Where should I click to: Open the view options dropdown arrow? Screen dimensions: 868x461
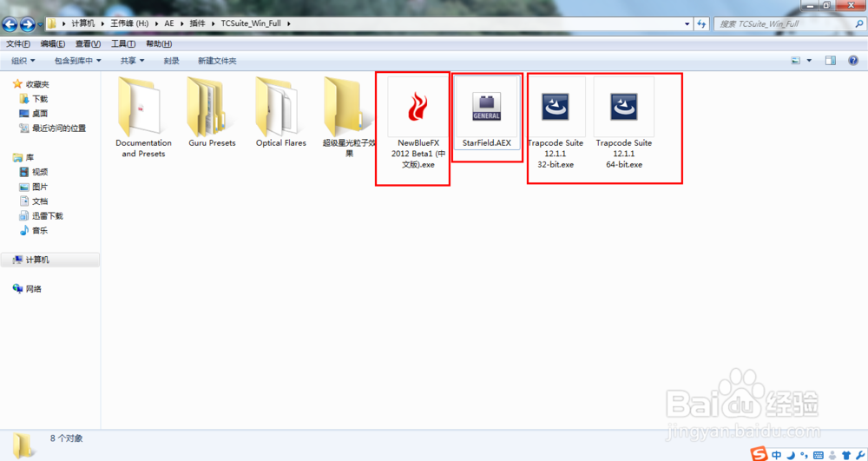(809, 60)
